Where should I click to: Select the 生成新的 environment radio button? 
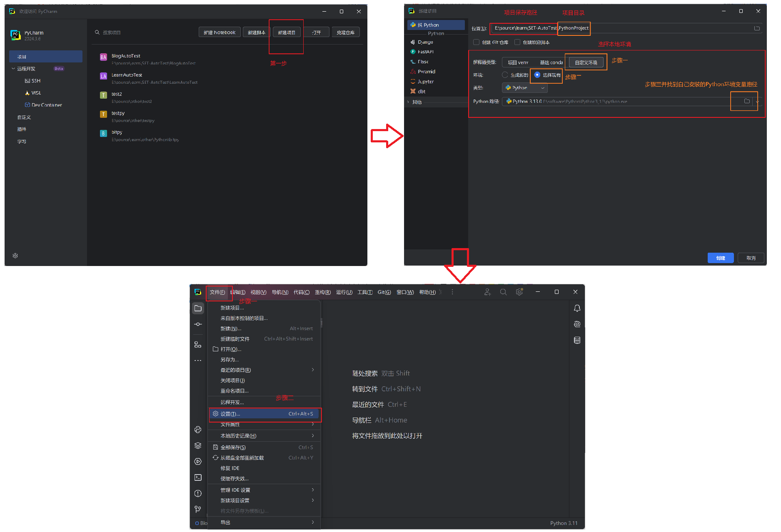[x=505, y=75]
